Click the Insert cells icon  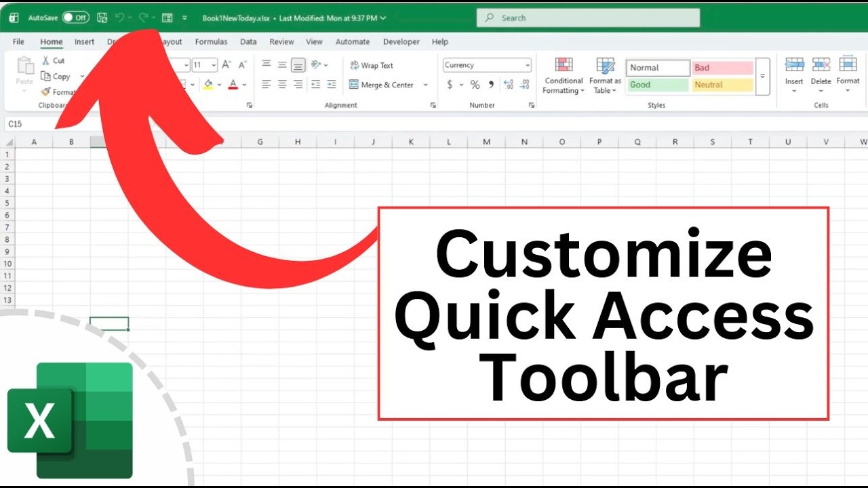coord(794,64)
